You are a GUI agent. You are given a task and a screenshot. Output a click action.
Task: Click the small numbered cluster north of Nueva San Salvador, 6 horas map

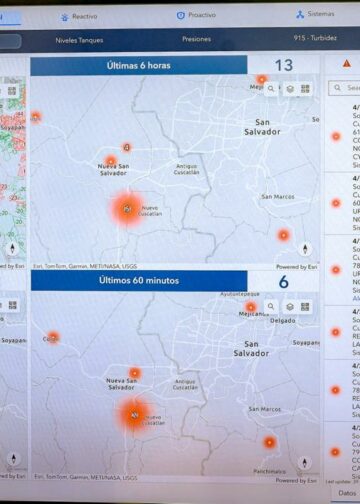[x=126, y=147]
